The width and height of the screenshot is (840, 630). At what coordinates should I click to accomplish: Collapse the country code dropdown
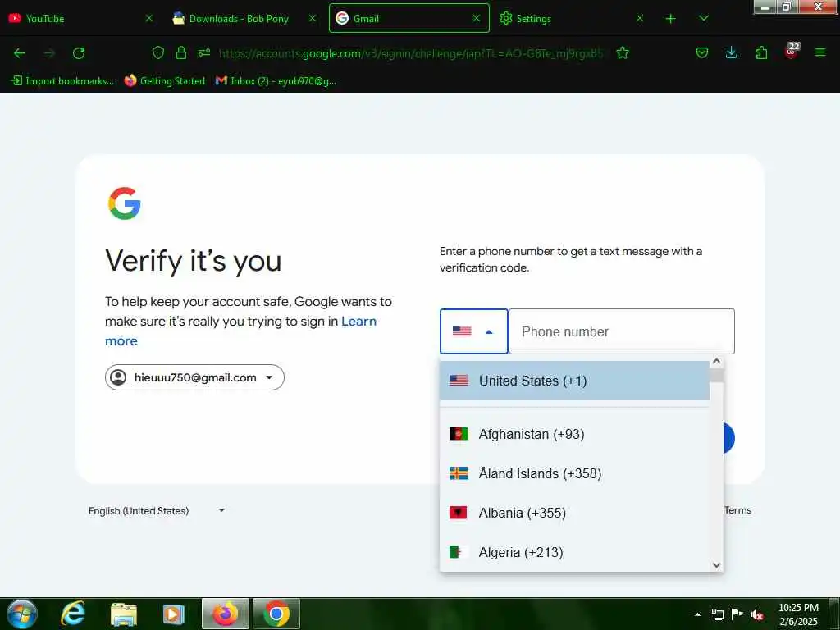tap(473, 331)
